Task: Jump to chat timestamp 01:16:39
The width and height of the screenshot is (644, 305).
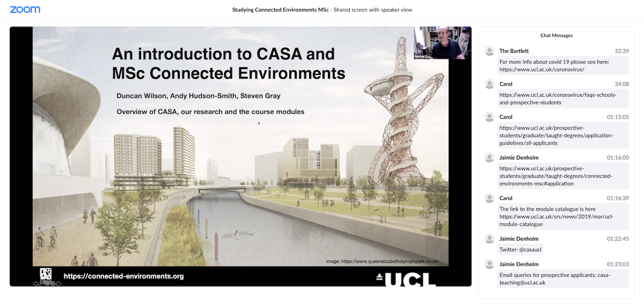Action: 618,198
